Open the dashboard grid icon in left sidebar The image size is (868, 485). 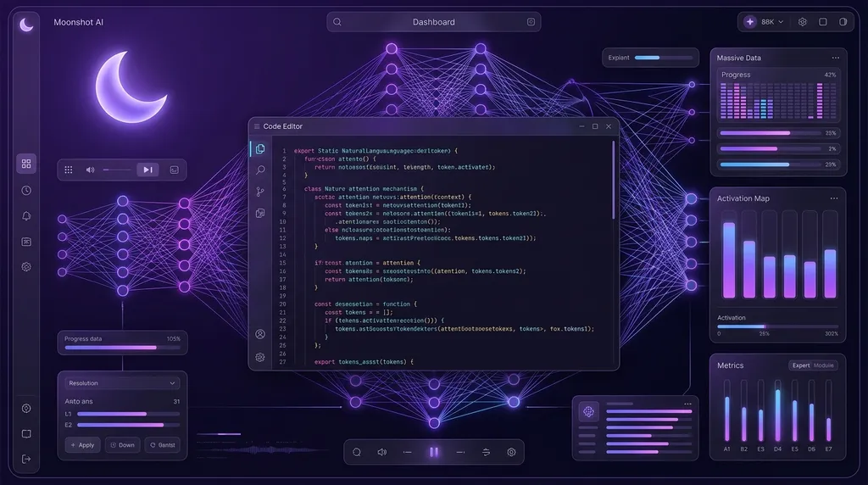26,164
